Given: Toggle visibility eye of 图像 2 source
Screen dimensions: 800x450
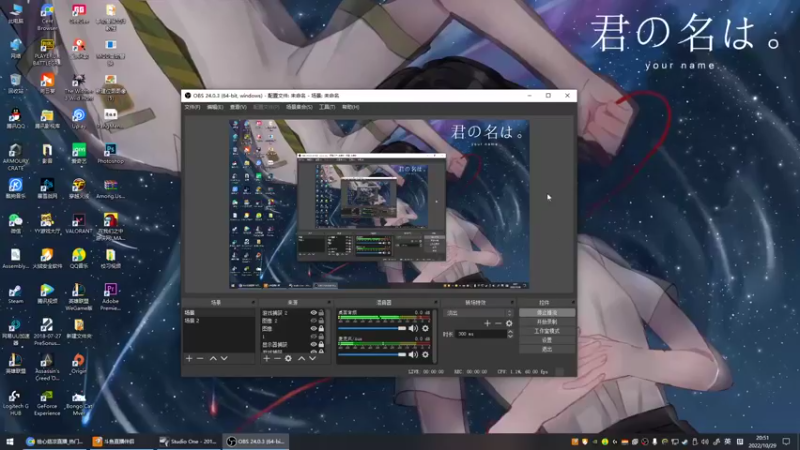Looking at the screenshot, I should [x=314, y=321].
